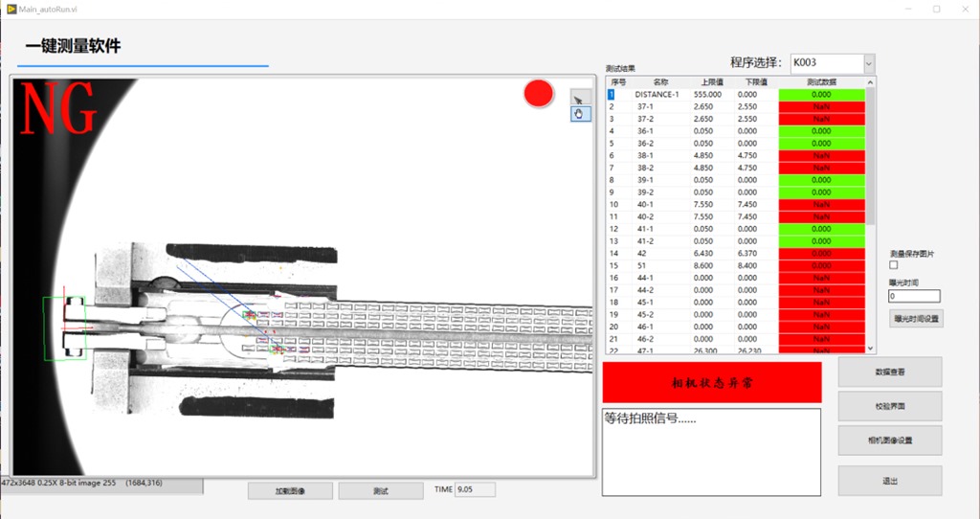Select the 36-1 row name
This screenshot has height=519, width=980.
(646, 131)
